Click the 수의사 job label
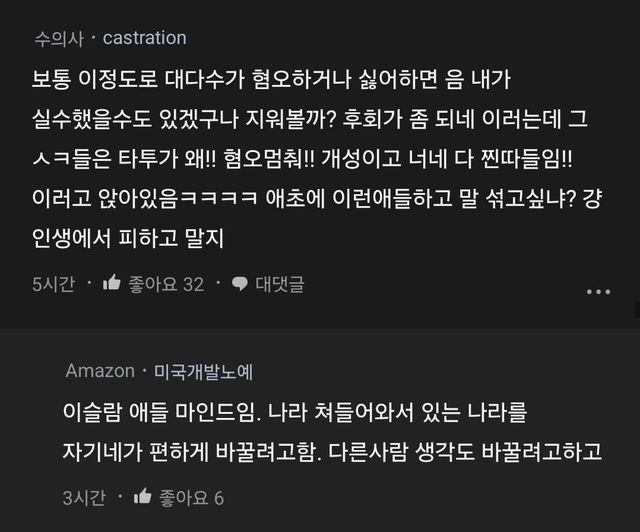Viewport: 640px width, 532px height. pos(59,38)
